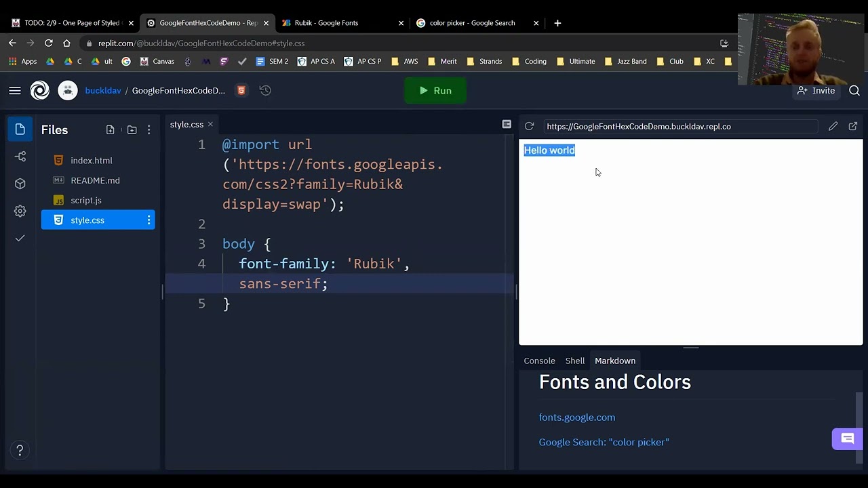Open the Settings gear icon

(x=20, y=211)
